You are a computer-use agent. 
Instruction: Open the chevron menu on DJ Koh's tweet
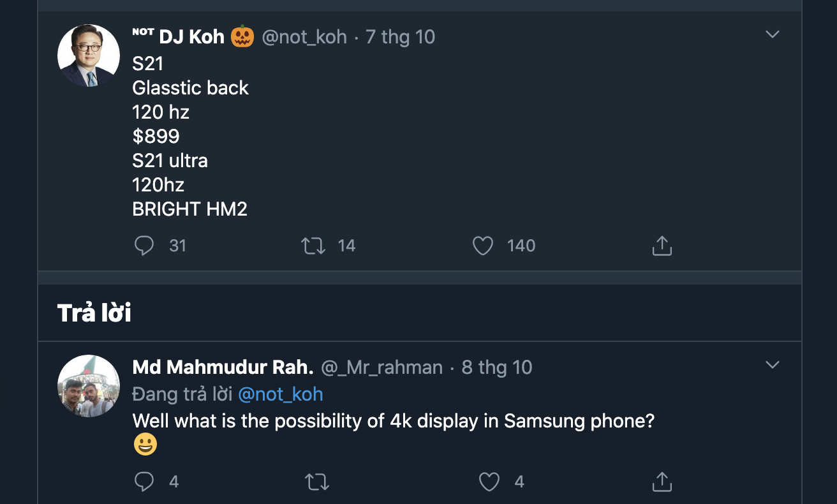point(772,34)
